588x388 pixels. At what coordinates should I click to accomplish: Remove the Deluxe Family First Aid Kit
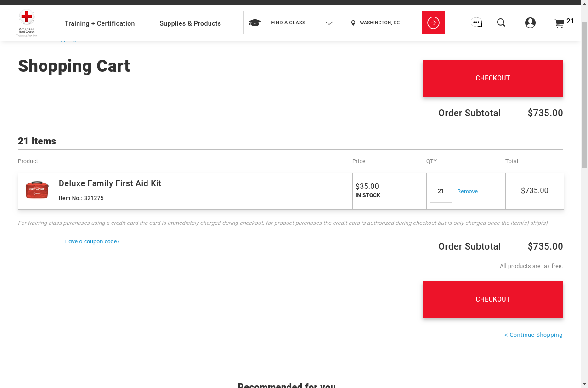467,191
